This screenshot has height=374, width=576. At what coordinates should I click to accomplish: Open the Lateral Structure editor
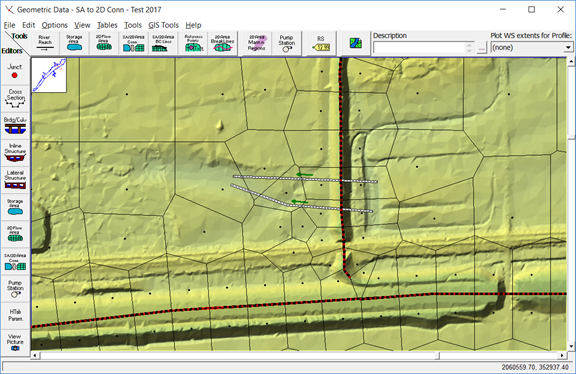(15, 179)
